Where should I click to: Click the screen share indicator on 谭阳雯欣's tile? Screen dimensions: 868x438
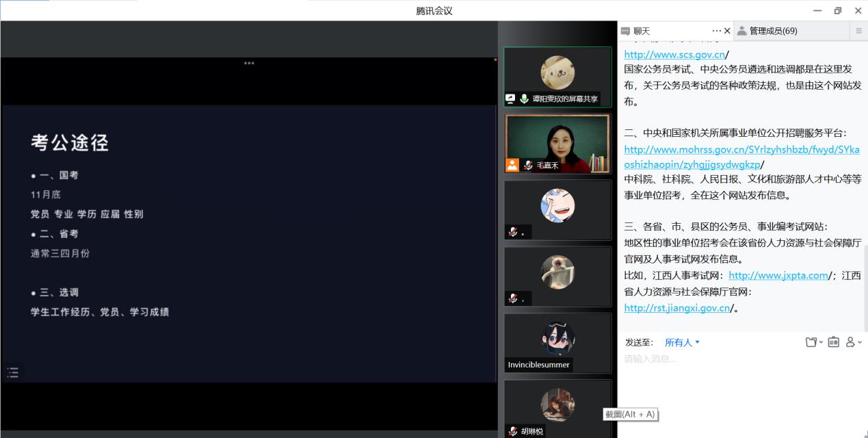click(510, 99)
